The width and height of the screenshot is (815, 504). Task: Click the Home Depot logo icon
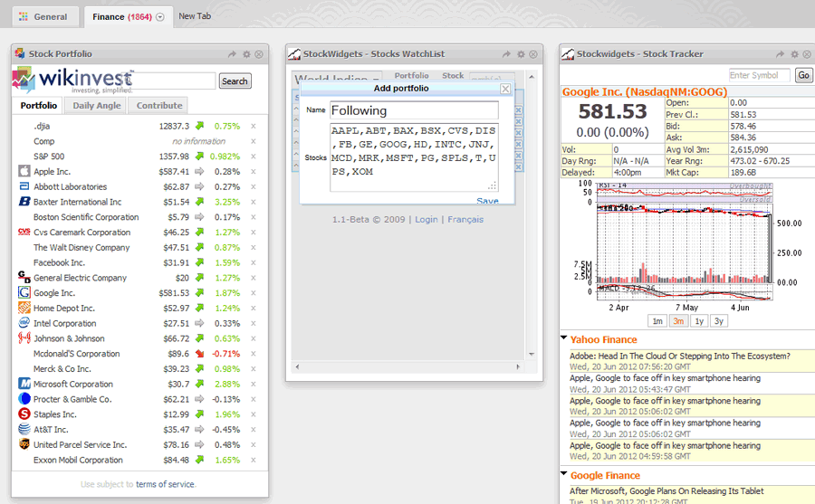point(24,308)
